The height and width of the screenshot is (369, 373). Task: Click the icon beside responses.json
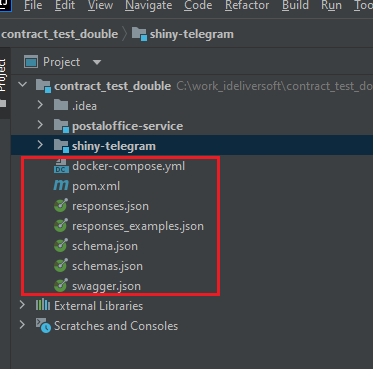pos(61,205)
